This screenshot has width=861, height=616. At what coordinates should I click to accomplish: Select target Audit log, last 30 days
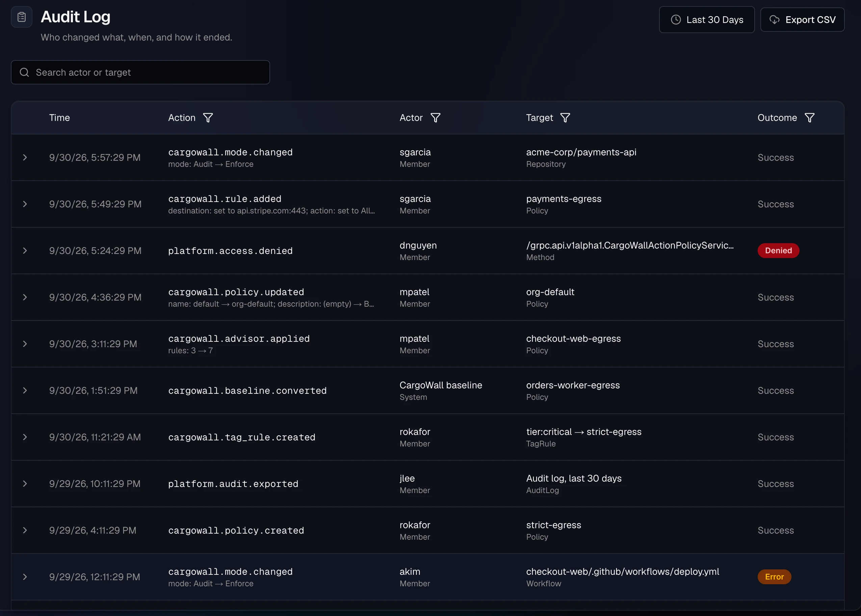[574, 479]
